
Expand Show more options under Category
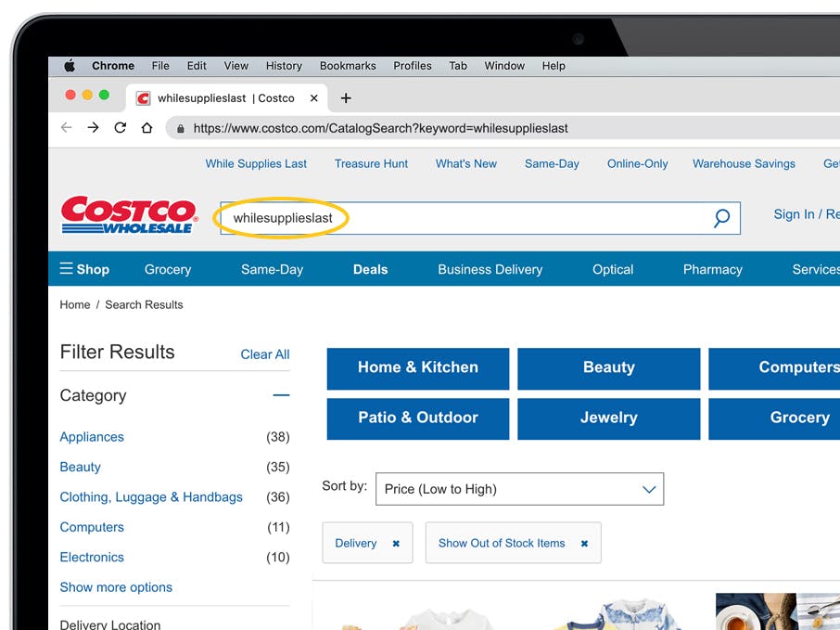[116, 586]
